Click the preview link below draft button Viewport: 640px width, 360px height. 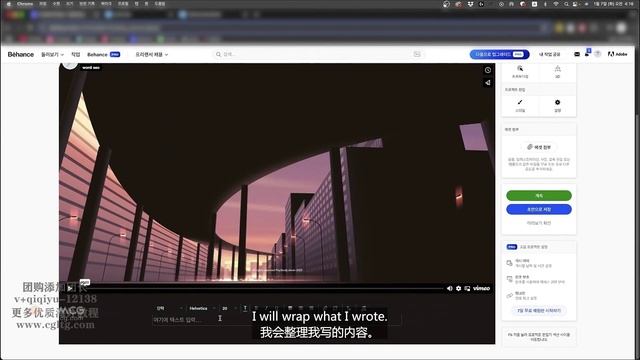539,223
